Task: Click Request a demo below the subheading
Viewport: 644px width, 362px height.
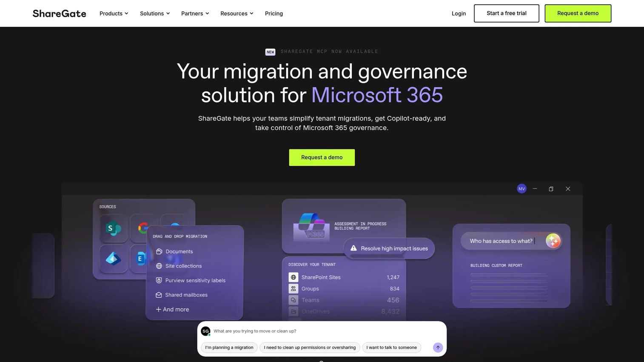Action: click(x=322, y=157)
